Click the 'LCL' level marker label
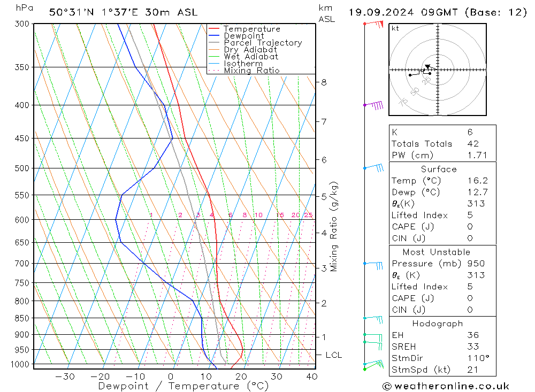The image size is (535, 392). point(333,355)
